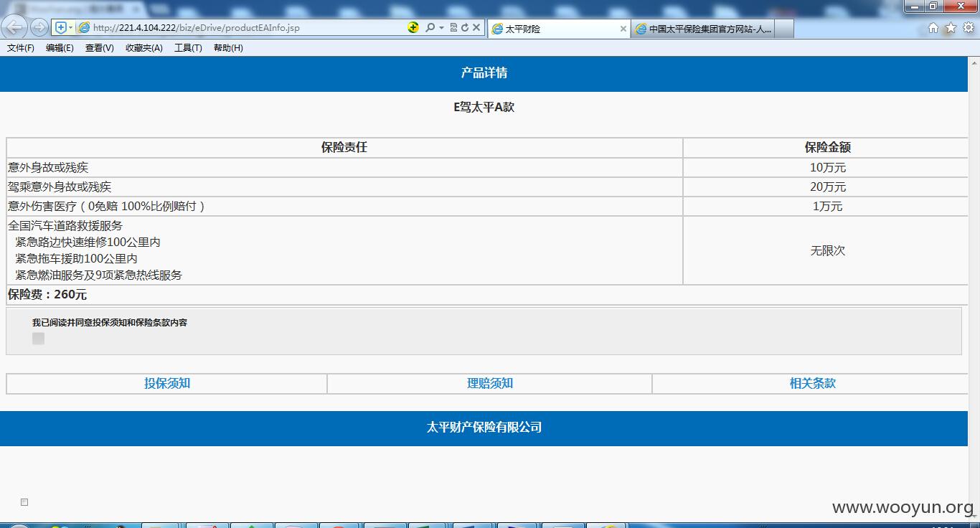Open the 工具(T) menu
Image resolution: width=980 pixels, height=528 pixels.
tap(188, 48)
